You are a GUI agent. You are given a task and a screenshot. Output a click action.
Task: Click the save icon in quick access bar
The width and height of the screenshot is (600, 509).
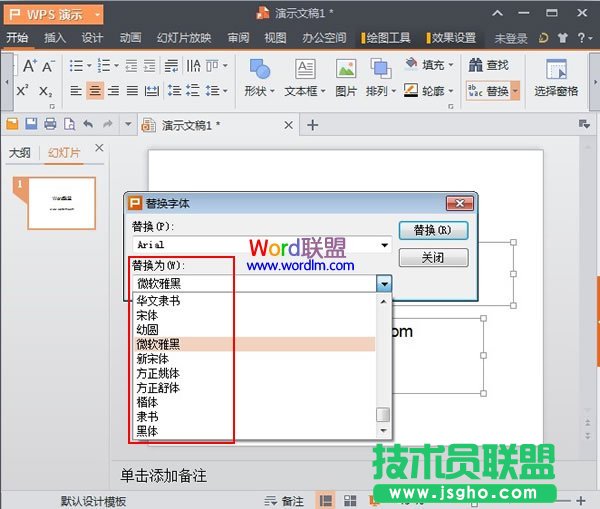click(x=30, y=125)
